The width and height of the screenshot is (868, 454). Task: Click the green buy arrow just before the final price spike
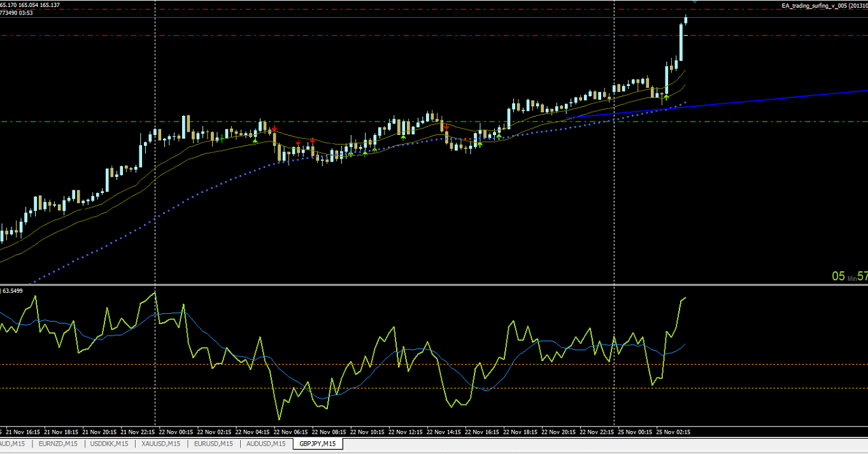(x=666, y=97)
